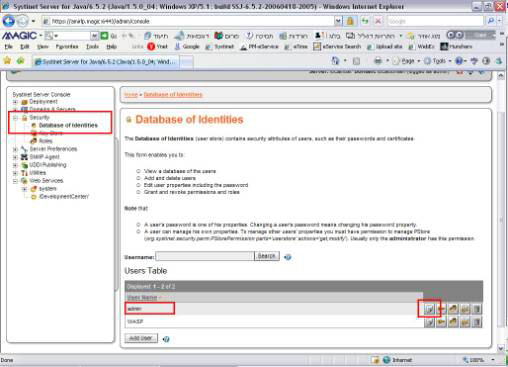508x367 pixels.
Task: Click the edit icon in the second user row
Action: click(x=429, y=322)
